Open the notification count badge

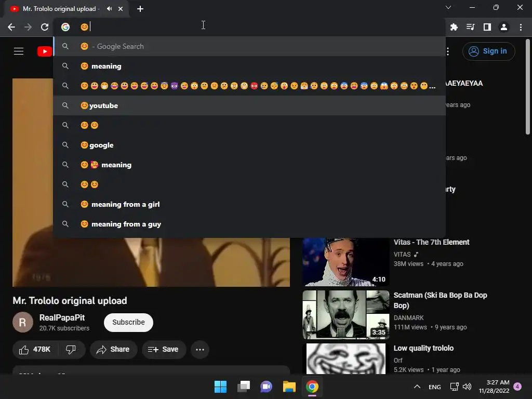click(517, 387)
